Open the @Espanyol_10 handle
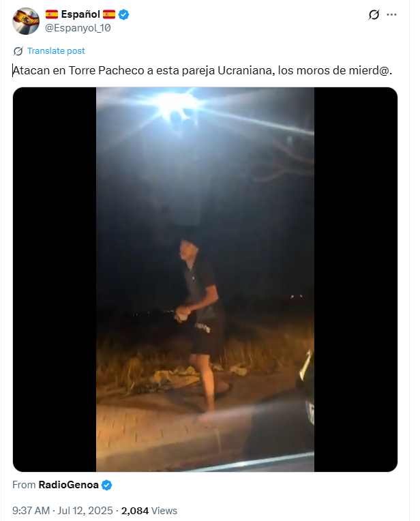Screen dimensions: 420x521 (x=78, y=28)
